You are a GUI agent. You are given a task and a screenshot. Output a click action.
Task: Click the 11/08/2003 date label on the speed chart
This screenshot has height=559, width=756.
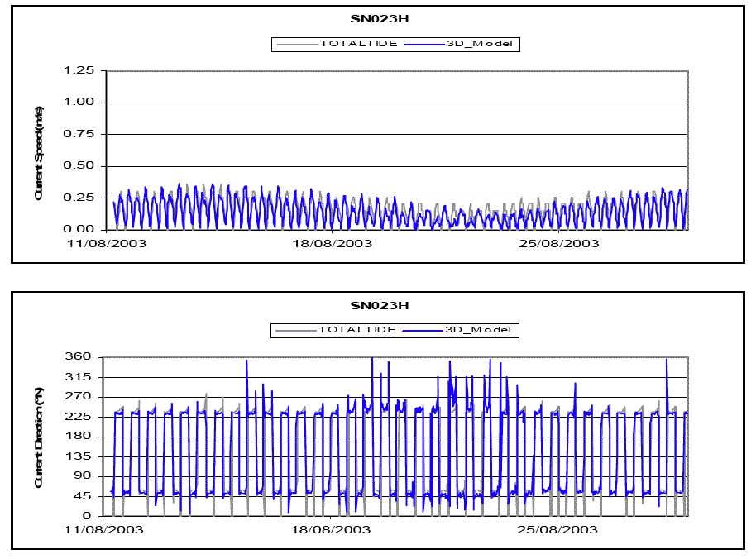106,243
